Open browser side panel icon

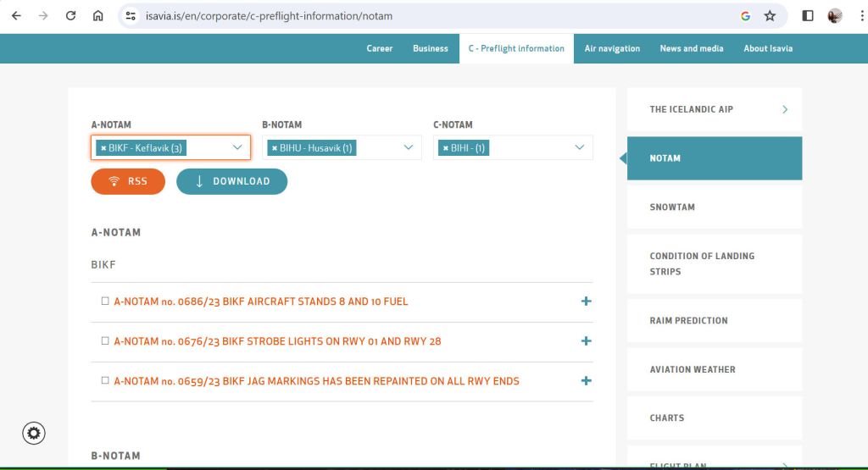coord(808,16)
